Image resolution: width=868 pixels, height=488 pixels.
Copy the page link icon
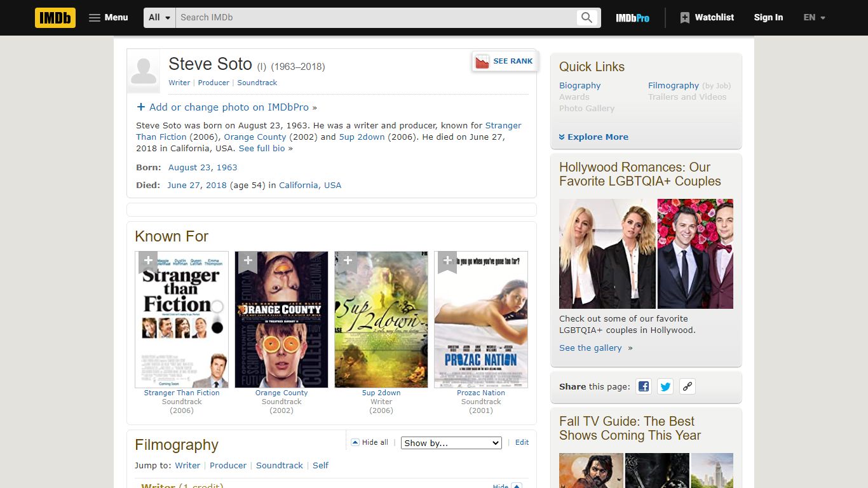point(687,386)
